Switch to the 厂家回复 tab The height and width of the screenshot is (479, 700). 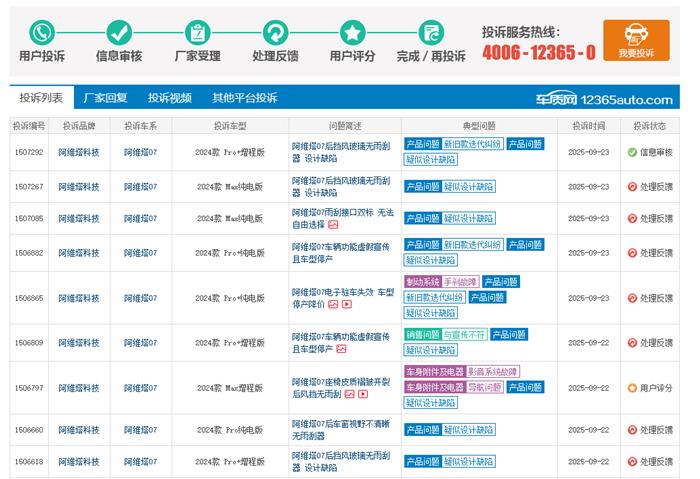(105, 98)
